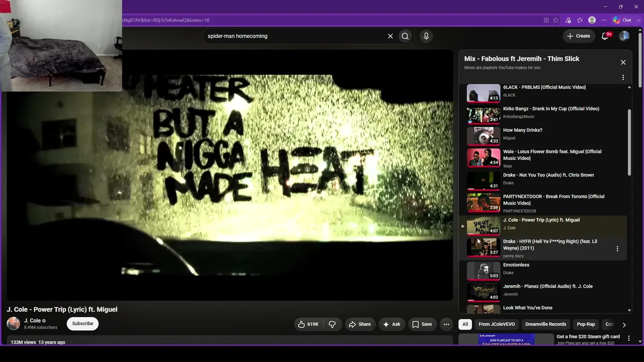
Task: Subscribe to J. Cole channel
Action: point(83,324)
